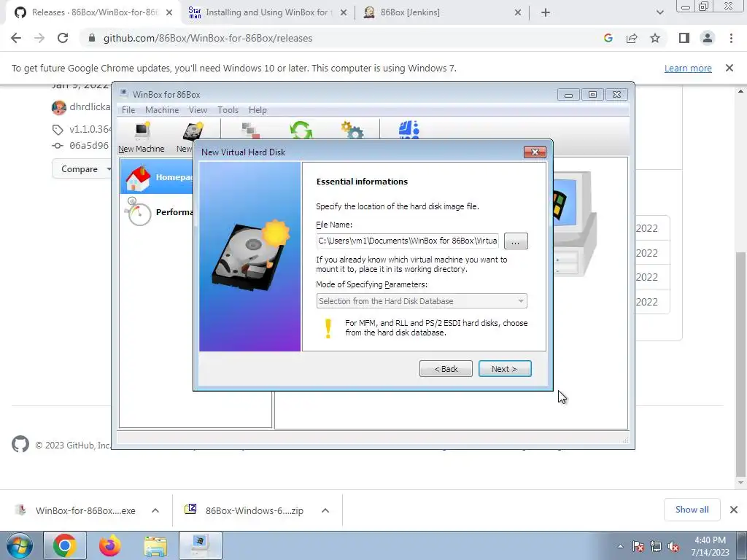This screenshot has height=560, width=747.
Task: Toggle the Chrome side panel icon
Action: click(x=684, y=38)
